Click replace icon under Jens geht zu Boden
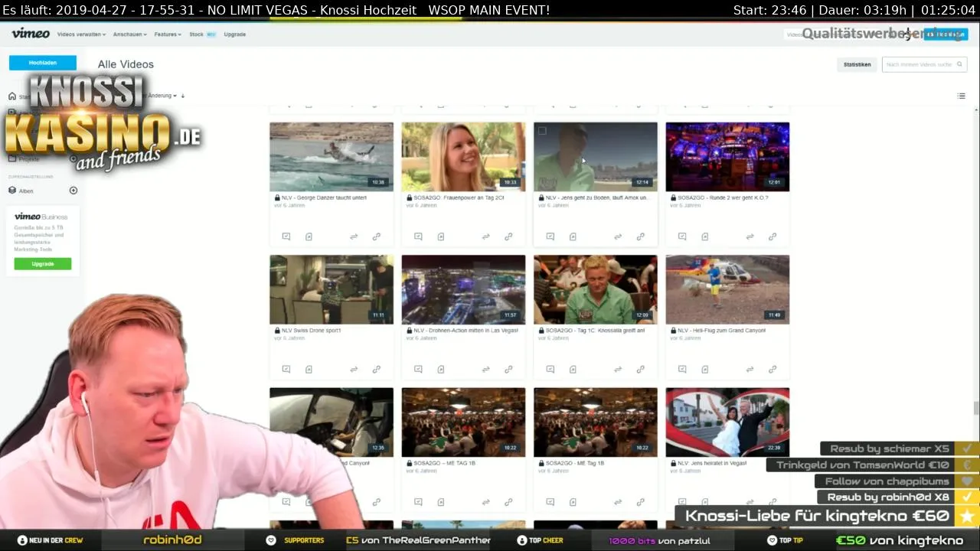 point(618,236)
